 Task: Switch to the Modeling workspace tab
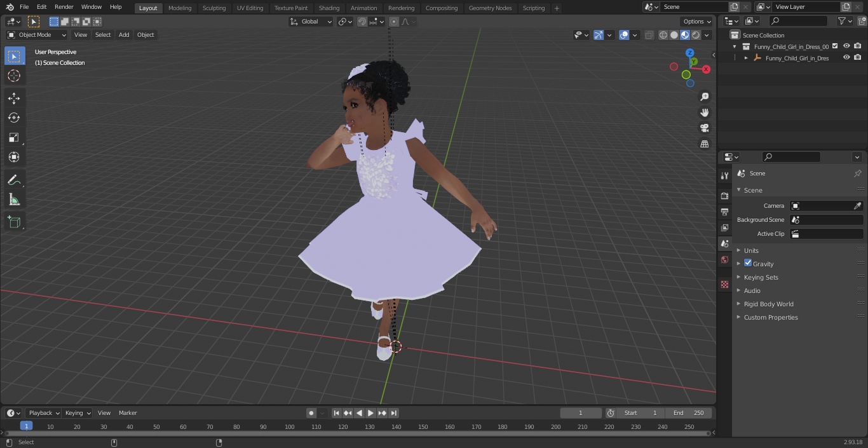pyautogui.click(x=180, y=8)
